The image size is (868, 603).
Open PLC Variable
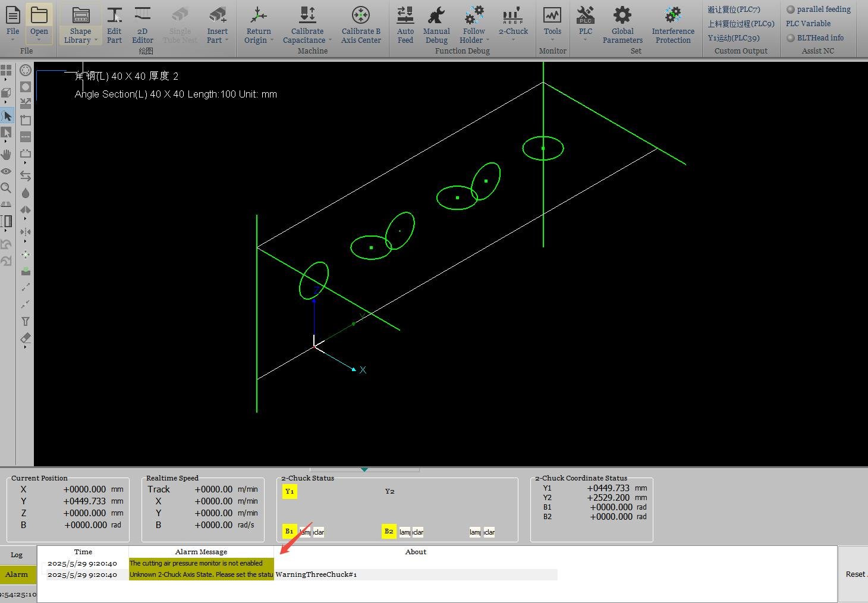coord(808,24)
